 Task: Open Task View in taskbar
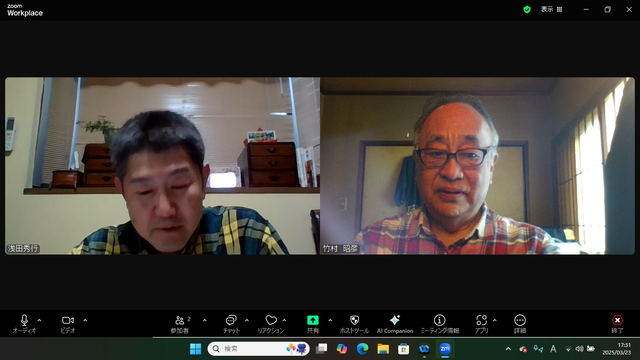coord(322,349)
